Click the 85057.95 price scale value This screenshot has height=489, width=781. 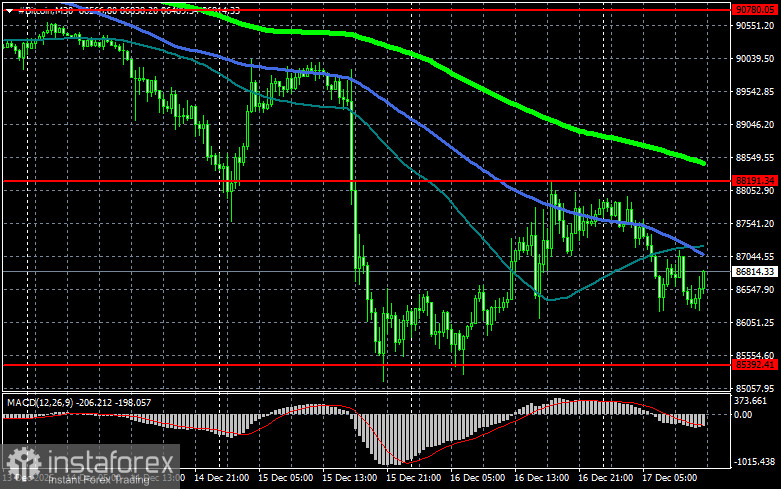point(755,388)
